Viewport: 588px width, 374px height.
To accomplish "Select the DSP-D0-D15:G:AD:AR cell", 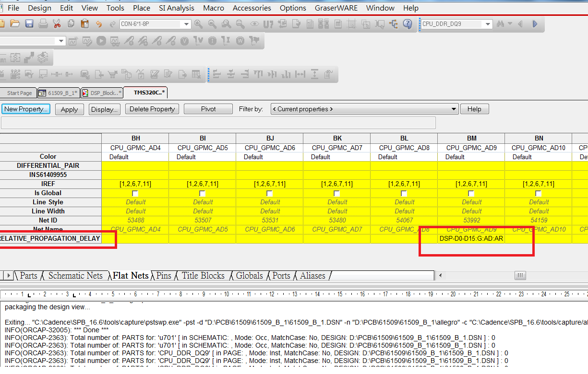I will pyautogui.click(x=471, y=239).
